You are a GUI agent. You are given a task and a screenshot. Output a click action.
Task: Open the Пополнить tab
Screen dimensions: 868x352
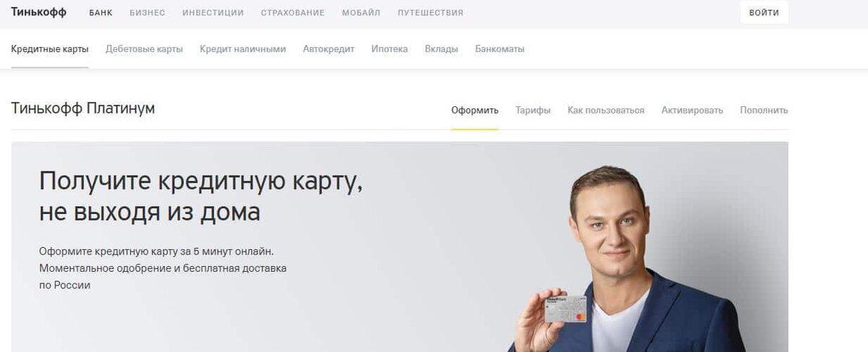coord(764,111)
